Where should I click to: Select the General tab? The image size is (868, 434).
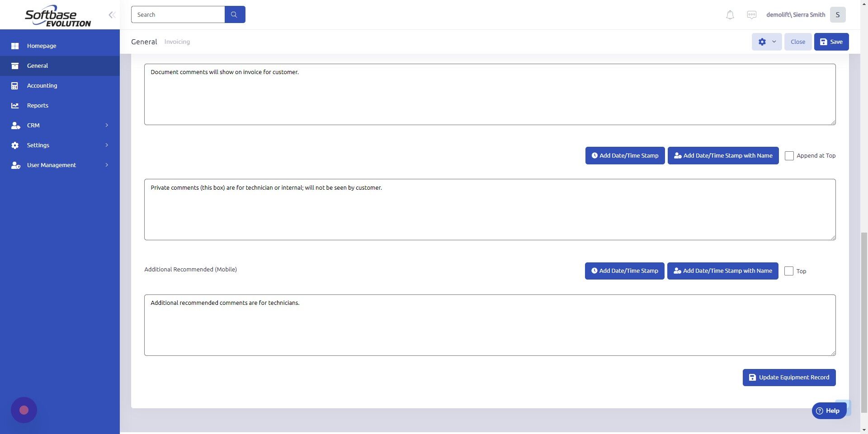coord(144,42)
